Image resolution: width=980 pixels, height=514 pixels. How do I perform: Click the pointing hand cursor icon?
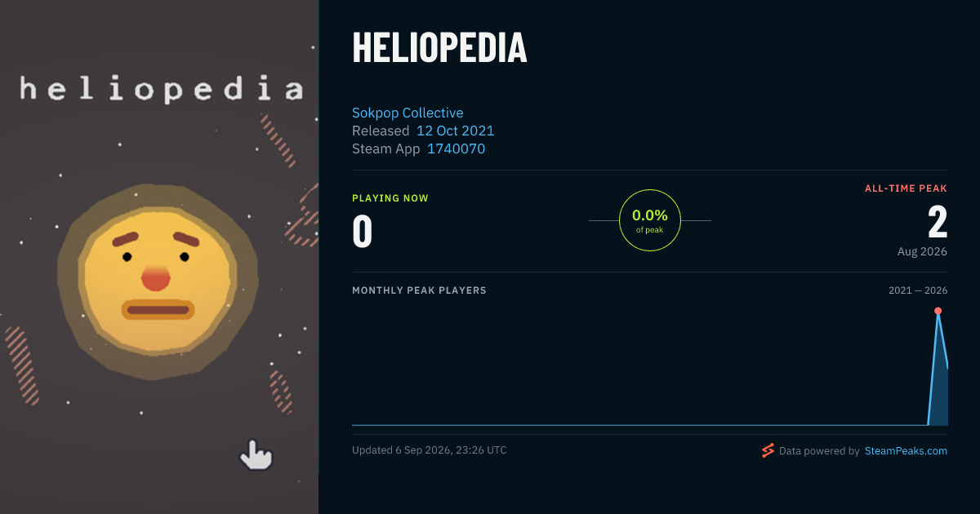[x=256, y=454]
